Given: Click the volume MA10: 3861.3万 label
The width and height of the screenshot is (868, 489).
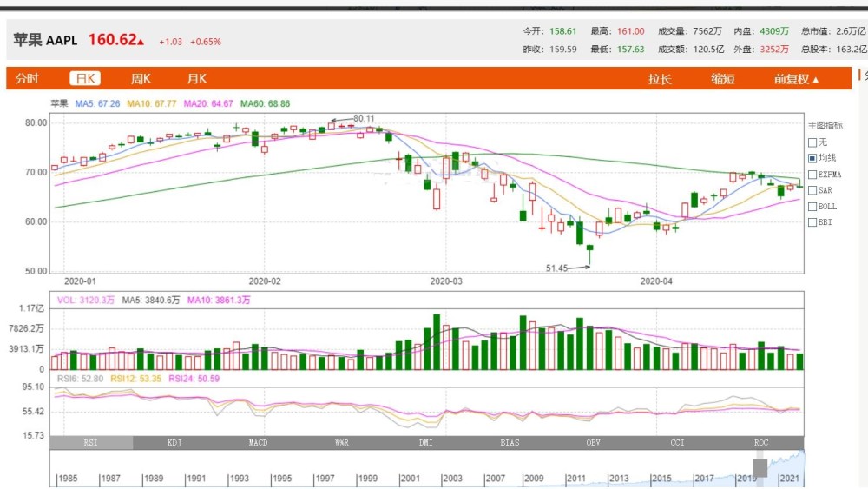Looking at the screenshot, I should [219, 301].
